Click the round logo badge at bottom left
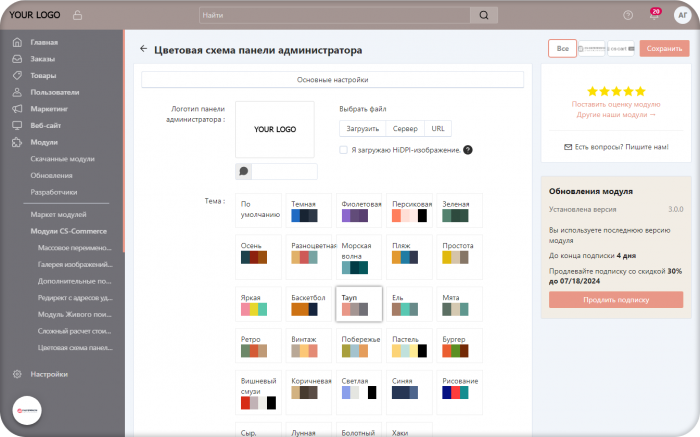Image resolution: width=700 pixels, height=437 pixels. click(27, 411)
